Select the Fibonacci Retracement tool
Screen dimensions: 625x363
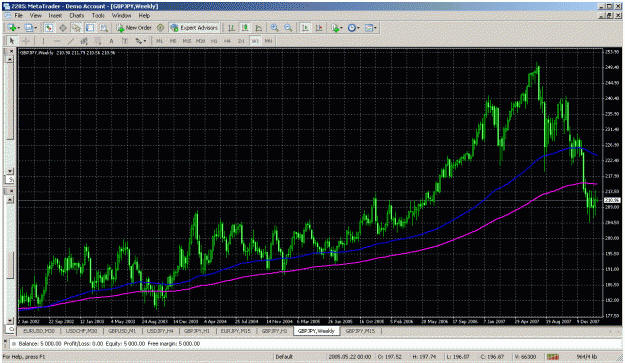pyautogui.click(x=98, y=41)
